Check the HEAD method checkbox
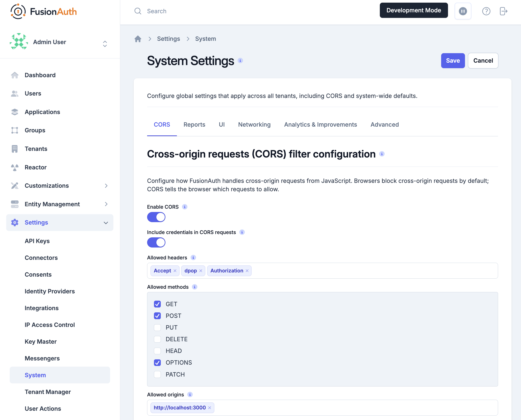The height and width of the screenshot is (420, 521). coord(157,351)
